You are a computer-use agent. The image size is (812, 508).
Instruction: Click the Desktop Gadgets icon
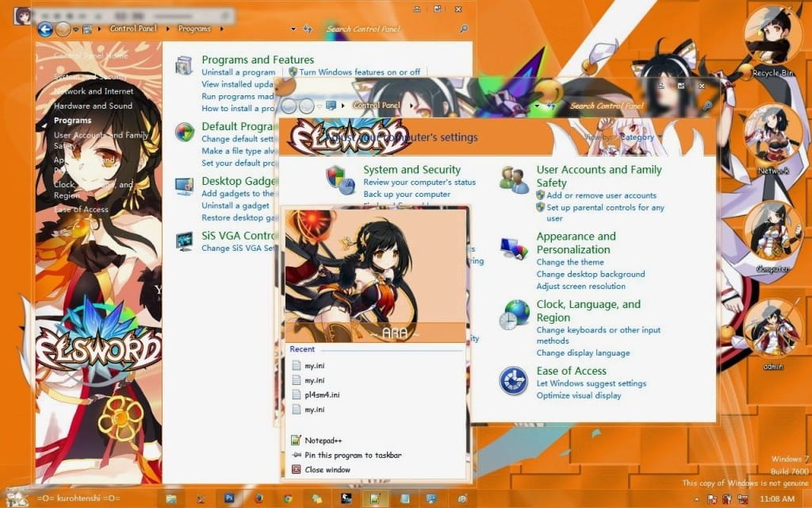pos(183,186)
